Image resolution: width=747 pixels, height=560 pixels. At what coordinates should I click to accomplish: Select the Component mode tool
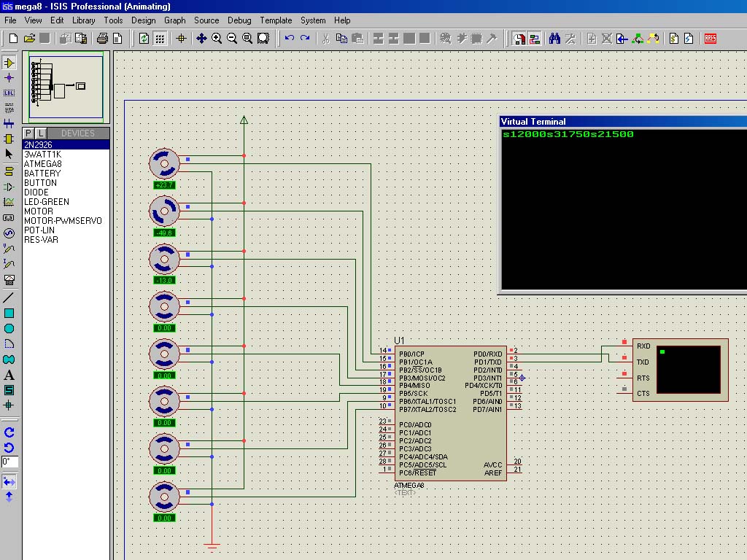tap(9, 63)
